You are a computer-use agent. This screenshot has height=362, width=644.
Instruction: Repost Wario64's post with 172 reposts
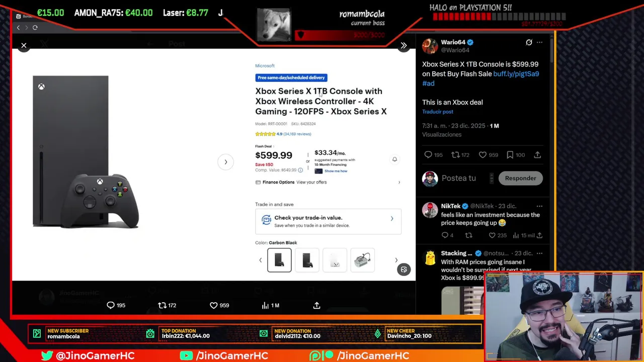point(455,155)
